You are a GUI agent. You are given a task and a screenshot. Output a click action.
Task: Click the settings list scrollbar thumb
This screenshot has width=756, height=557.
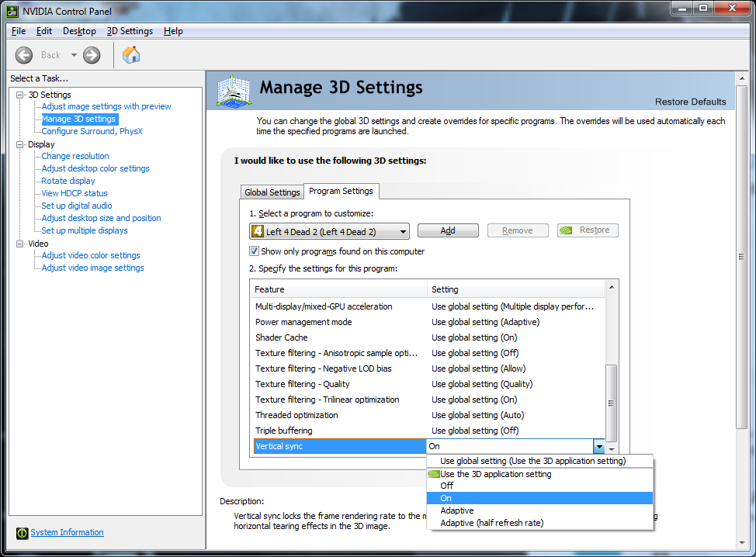tap(611, 403)
